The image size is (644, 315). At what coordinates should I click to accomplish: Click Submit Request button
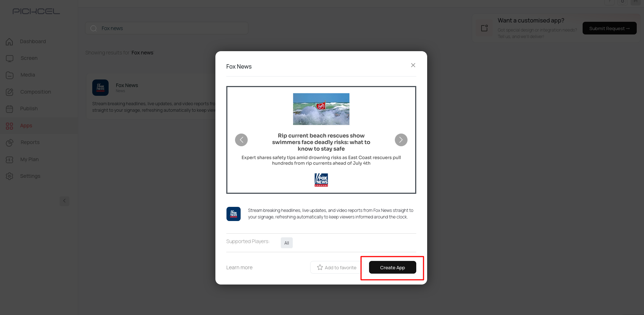pos(609,28)
